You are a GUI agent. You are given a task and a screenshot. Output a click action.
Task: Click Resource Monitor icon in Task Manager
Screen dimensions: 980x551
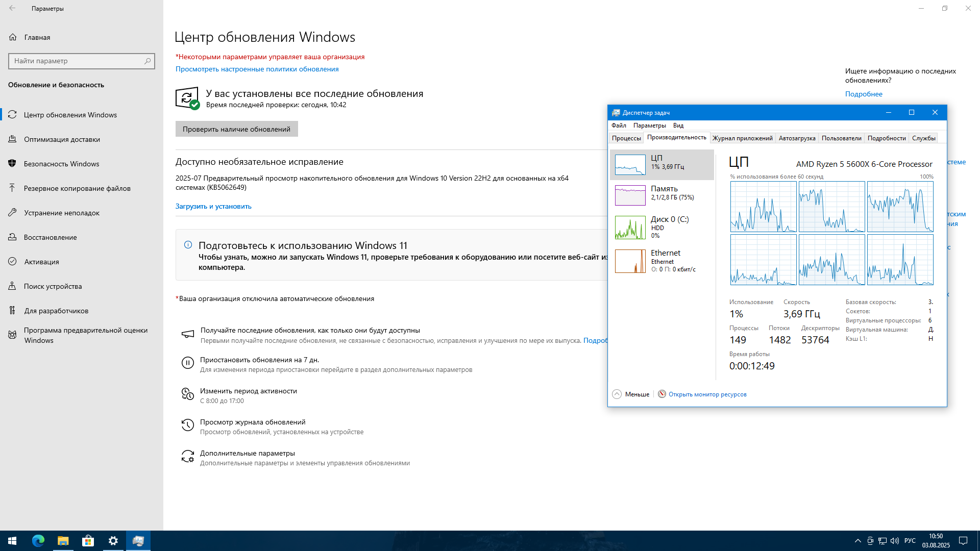coord(661,394)
